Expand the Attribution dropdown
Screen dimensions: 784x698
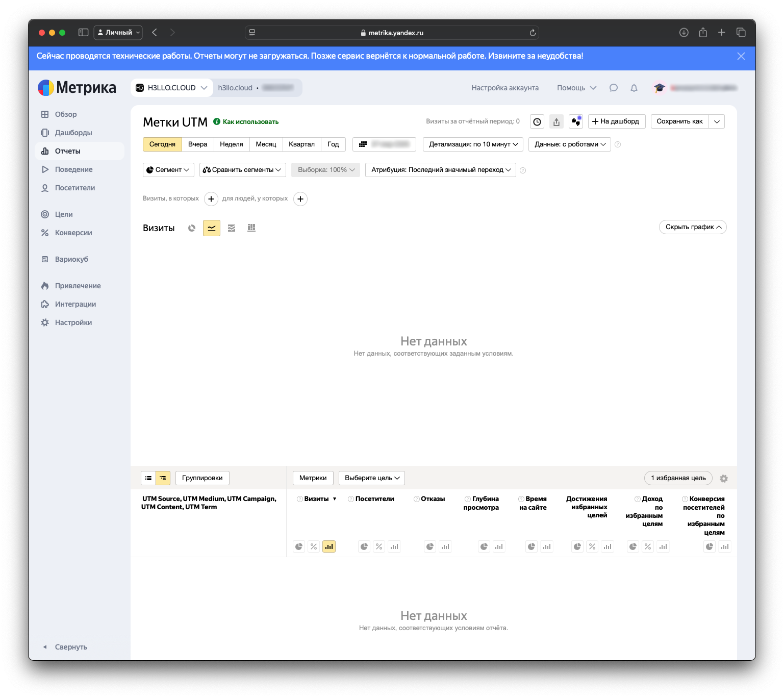click(x=441, y=170)
